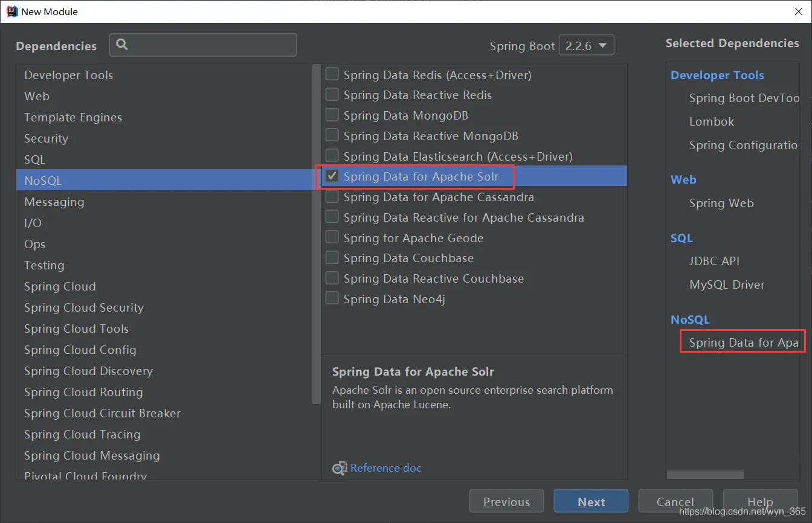812x523 pixels.
Task: Check the Spring Data Neo4j checkbox
Action: (x=332, y=298)
